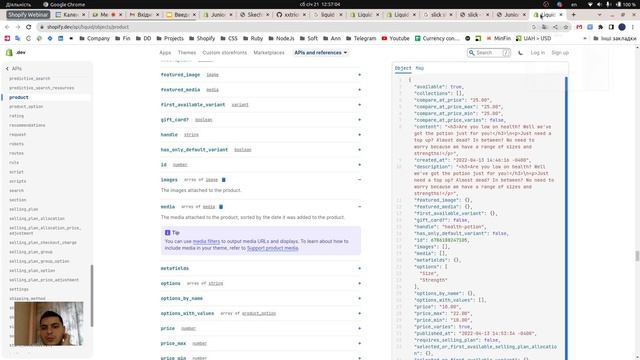Click the product_option type link

(259, 313)
